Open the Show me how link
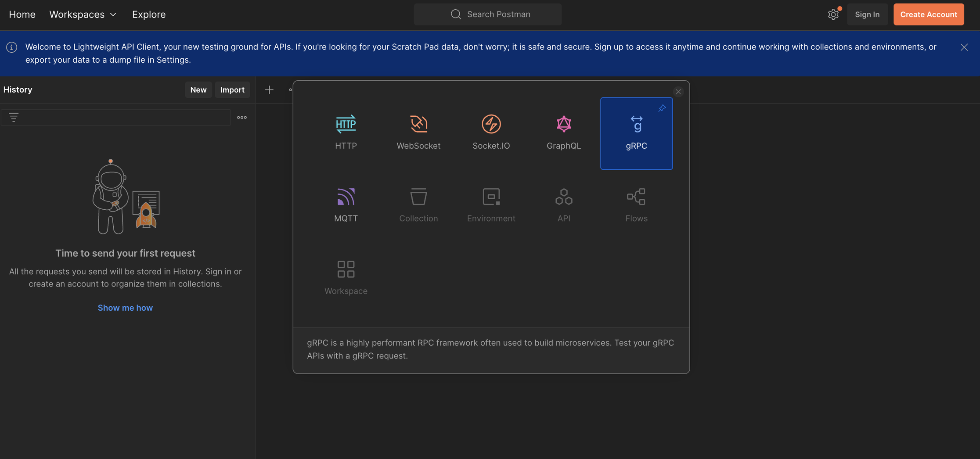Image resolution: width=980 pixels, height=459 pixels. coord(125,307)
